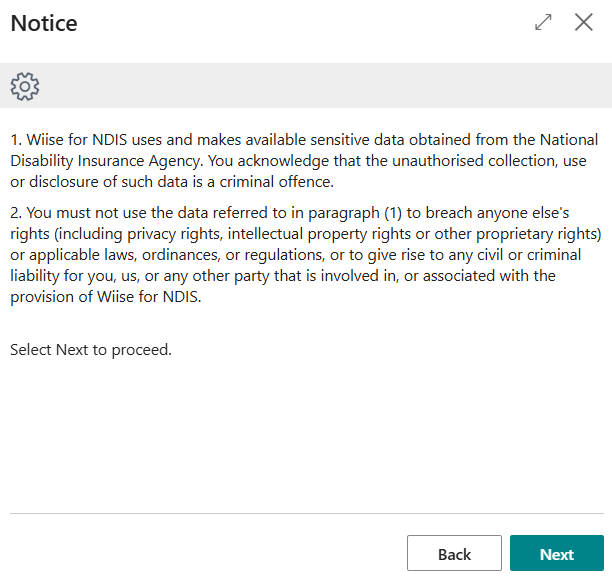The width and height of the screenshot is (612, 581).
Task: Click the '(1)' paragraph reference
Action: click(393, 213)
